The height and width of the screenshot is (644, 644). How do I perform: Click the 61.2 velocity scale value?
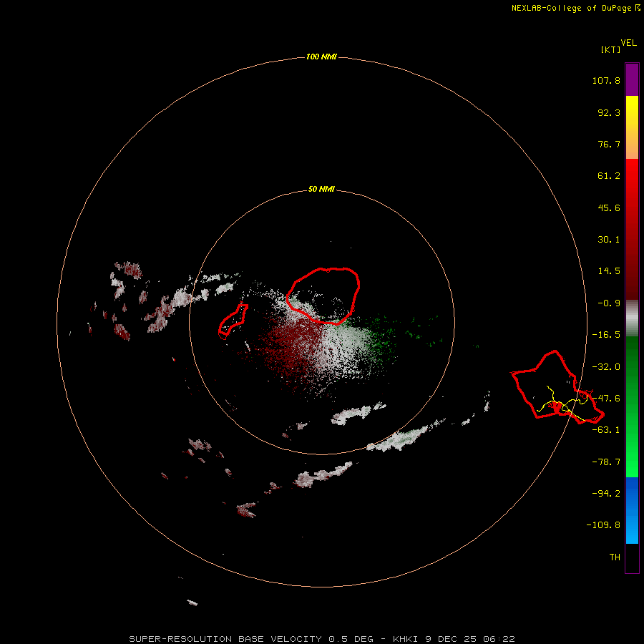(609, 176)
